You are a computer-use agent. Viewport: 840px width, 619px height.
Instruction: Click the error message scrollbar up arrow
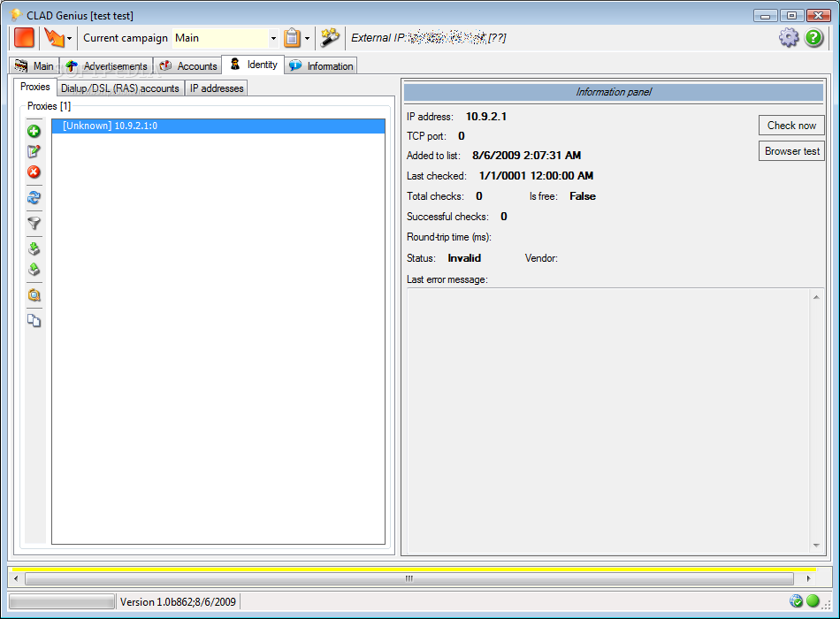click(816, 297)
